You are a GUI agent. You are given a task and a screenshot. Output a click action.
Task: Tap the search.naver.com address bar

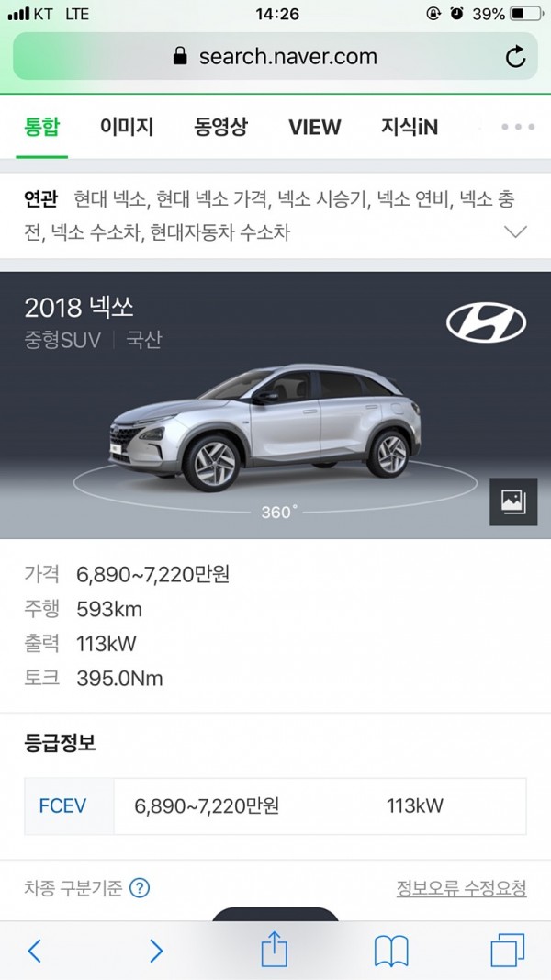pos(275,57)
